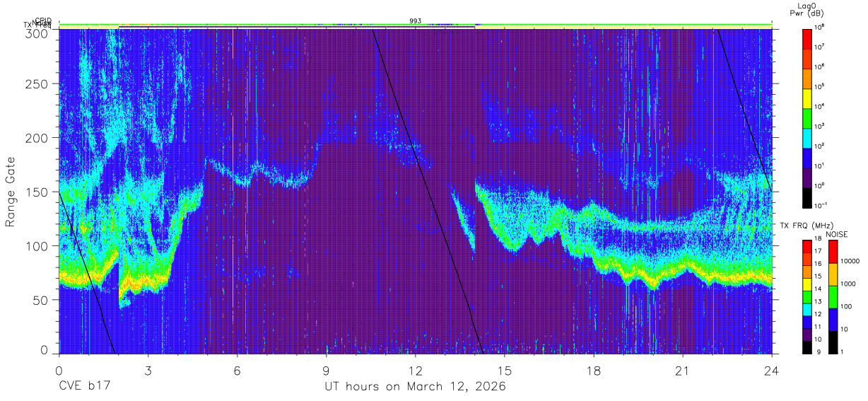Click the '24' tick on UT hours axis
Screen dimensions: 868x401
coord(772,371)
